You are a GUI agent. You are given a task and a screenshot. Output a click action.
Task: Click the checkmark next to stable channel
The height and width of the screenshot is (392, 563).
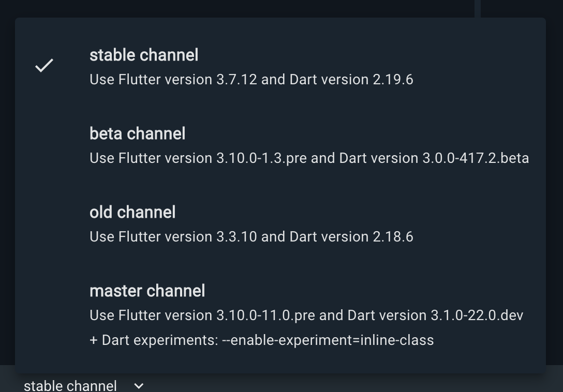coord(44,65)
